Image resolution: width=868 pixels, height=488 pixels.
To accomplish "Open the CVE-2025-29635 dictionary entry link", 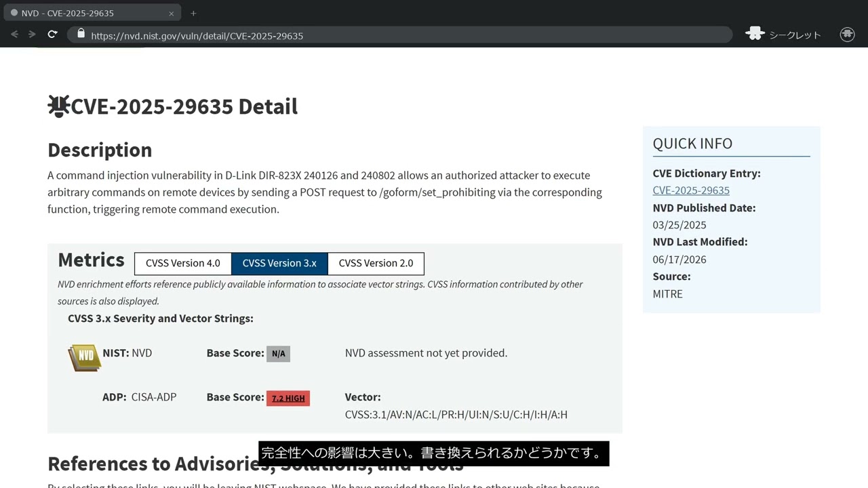I will [691, 190].
